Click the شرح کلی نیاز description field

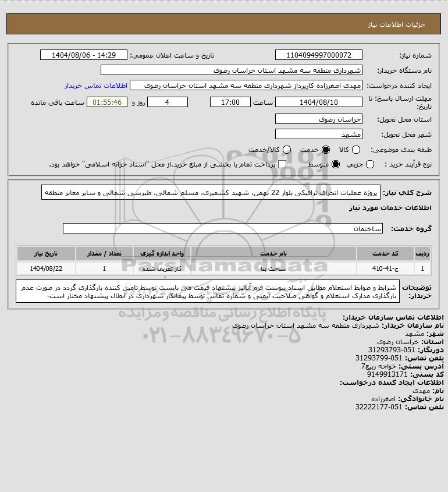[211, 192]
